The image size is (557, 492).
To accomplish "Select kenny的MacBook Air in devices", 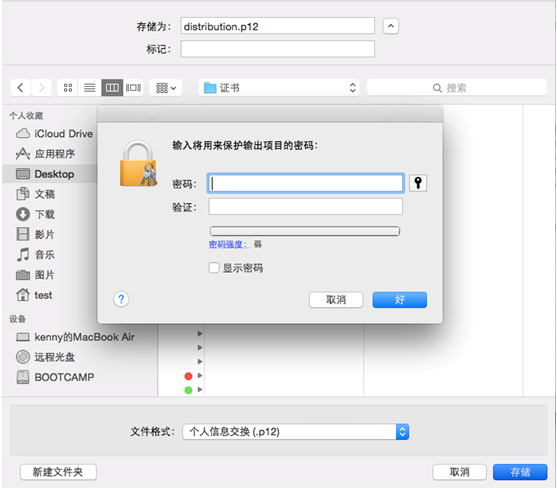I will (x=75, y=337).
